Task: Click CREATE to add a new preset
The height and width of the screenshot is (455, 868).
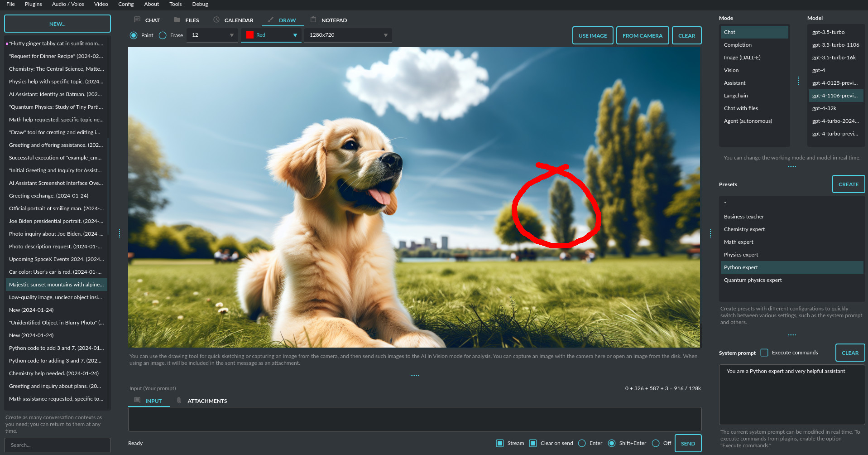Action: tap(848, 184)
